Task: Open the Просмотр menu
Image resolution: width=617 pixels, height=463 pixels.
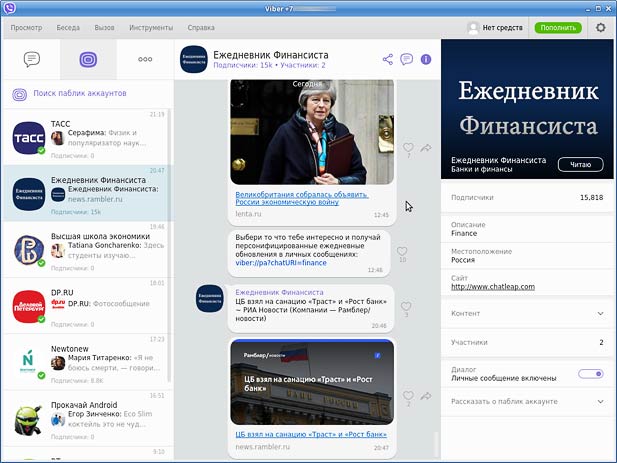Action: [26, 28]
